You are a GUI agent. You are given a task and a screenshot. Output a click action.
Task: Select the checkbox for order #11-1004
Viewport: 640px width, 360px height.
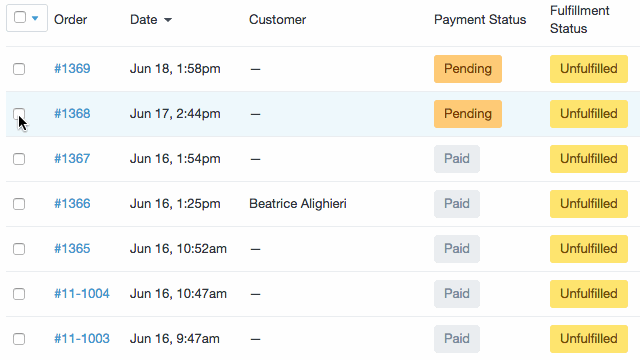(x=19, y=294)
